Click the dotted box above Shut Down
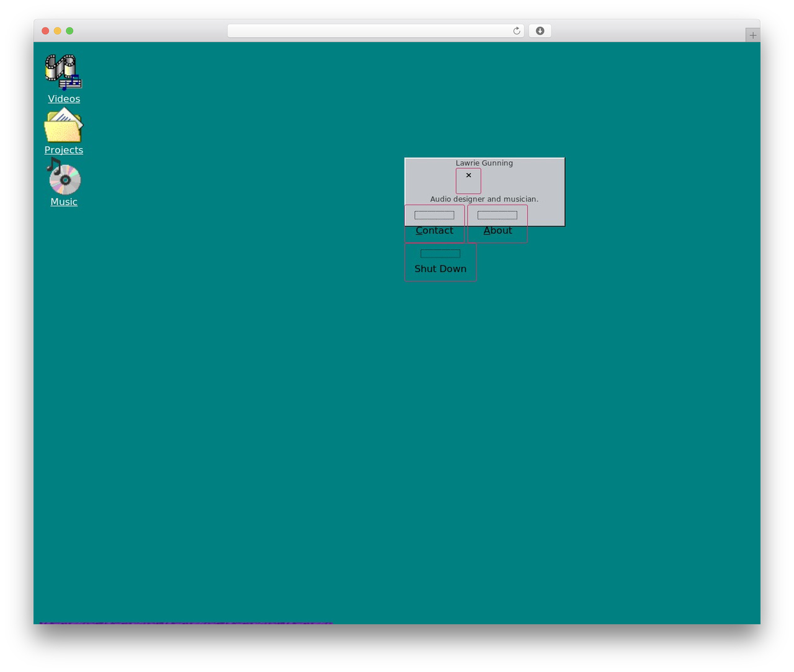Viewport: 794px width, 672px height. tap(440, 254)
